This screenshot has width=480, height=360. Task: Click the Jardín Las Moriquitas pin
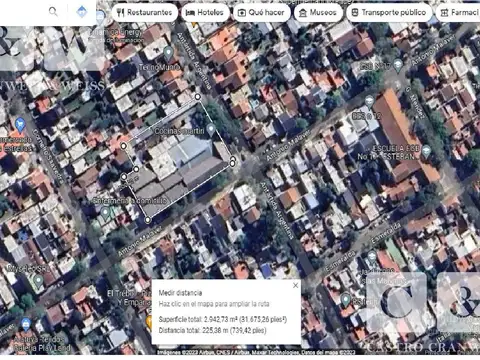(x=372, y=257)
